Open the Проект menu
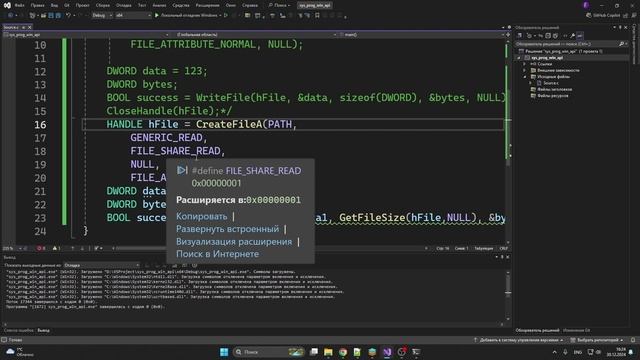The width and height of the screenshot is (640, 360). pyautogui.click(x=82, y=5)
